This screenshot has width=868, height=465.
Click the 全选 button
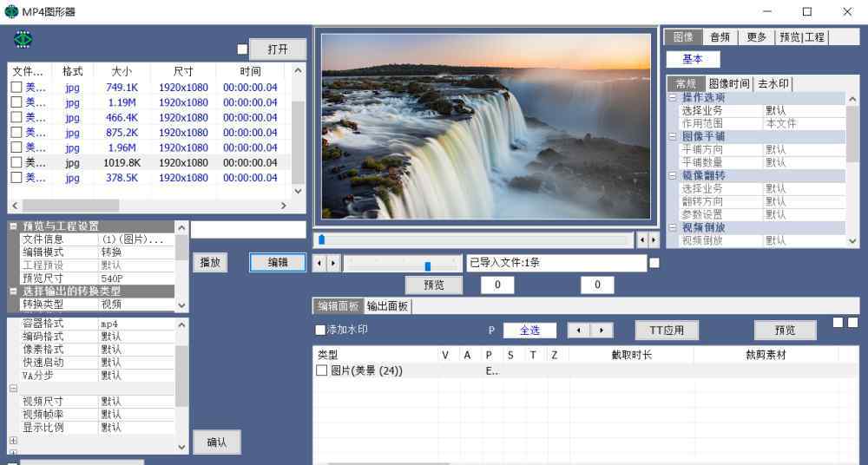[x=529, y=331]
